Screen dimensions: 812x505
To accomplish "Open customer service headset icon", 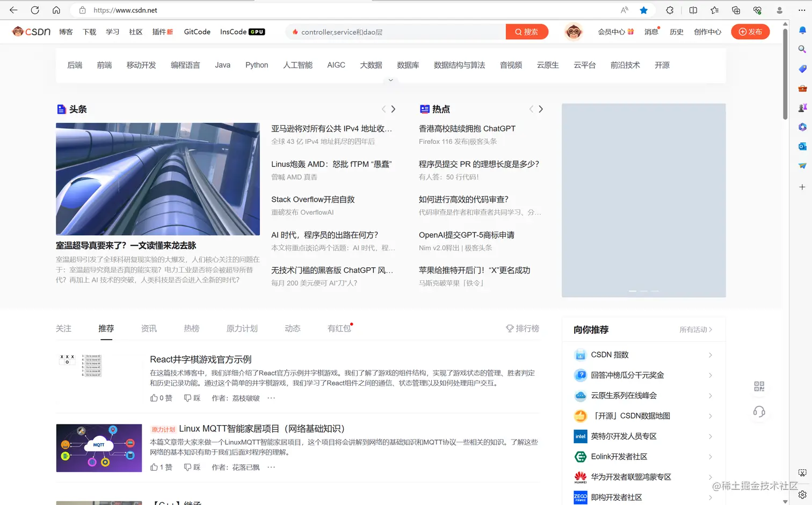I will (759, 412).
